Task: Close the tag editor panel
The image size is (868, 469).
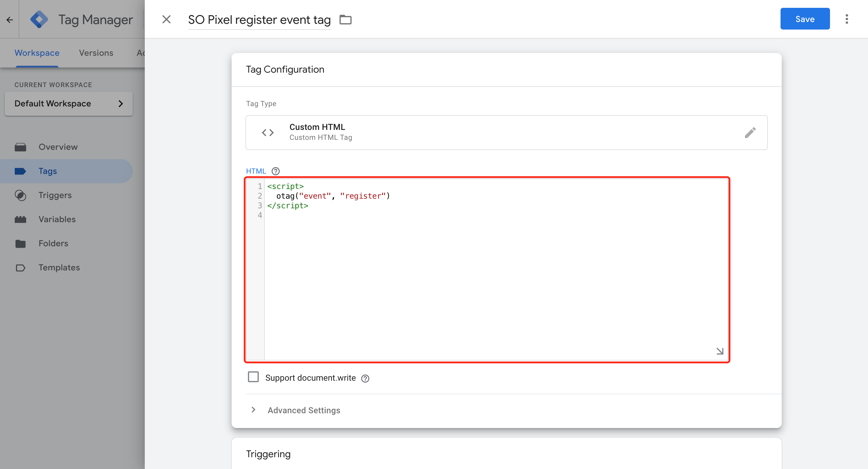Action: (x=166, y=20)
